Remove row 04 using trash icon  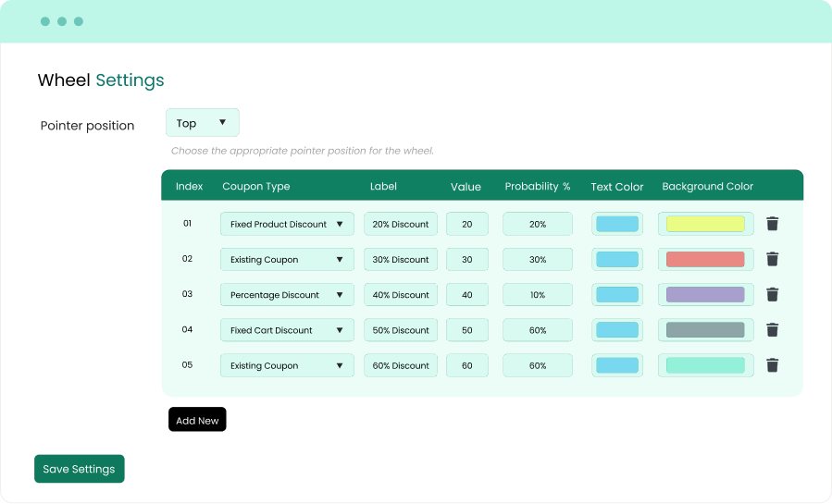coord(772,330)
